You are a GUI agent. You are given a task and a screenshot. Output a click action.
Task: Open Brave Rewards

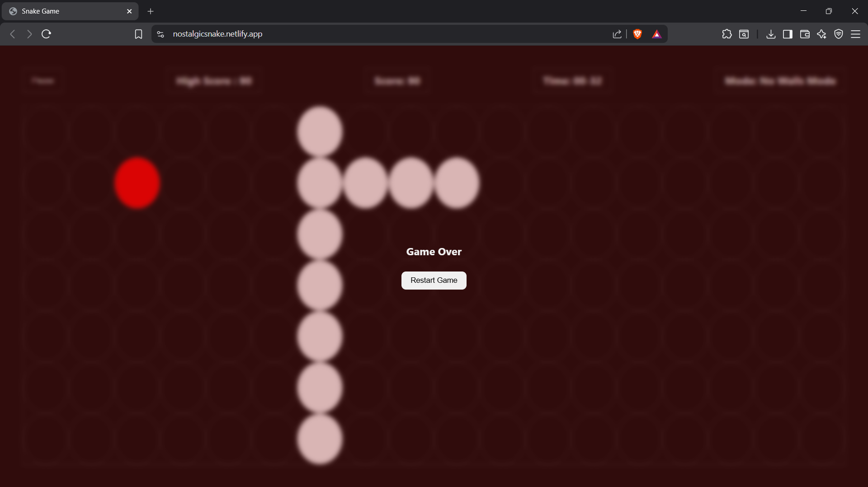click(x=657, y=34)
